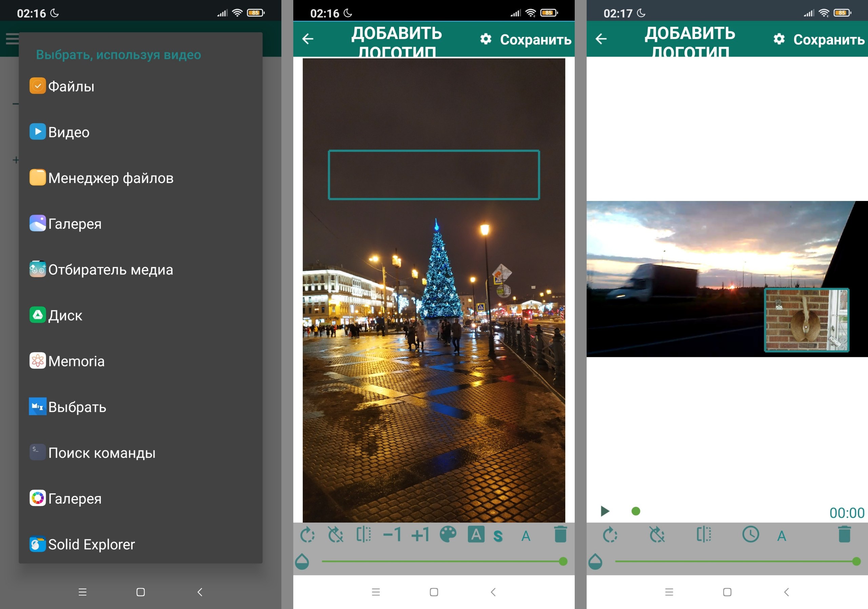Screen dimensions: 868x609
Task: Delete the logo with trash icon in middle screen
Action: tap(561, 534)
